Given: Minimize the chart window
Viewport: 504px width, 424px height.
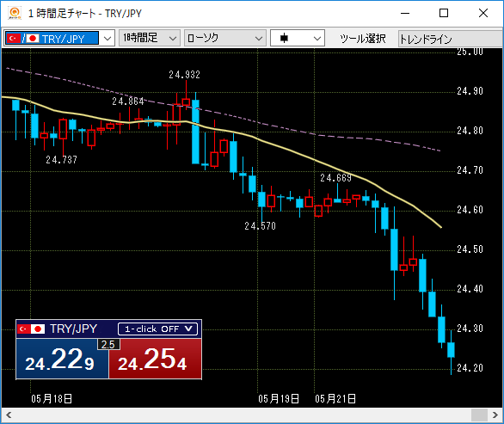Looking at the screenshot, I should click(405, 13).
